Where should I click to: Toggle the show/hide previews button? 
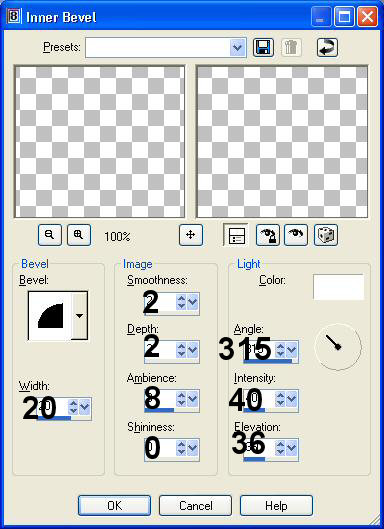235,235
